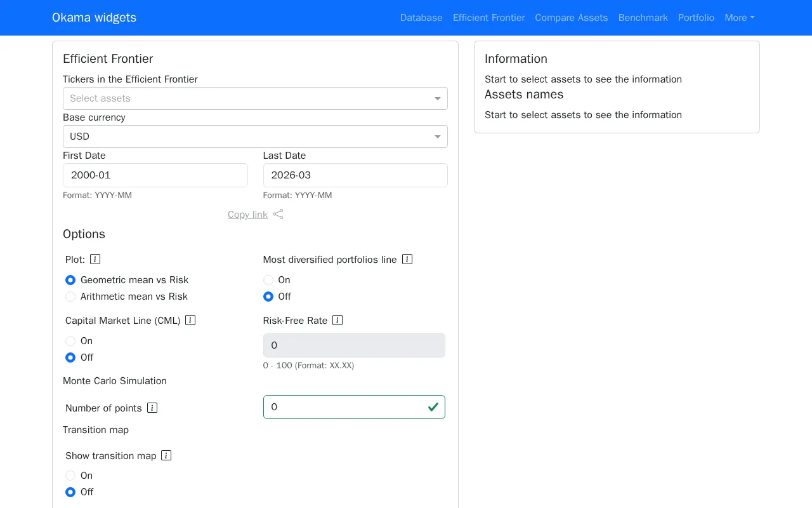This screenshot has width=812, height=508.
Task: Turn On the Capital Market Line
Action: tap(70, 341)
